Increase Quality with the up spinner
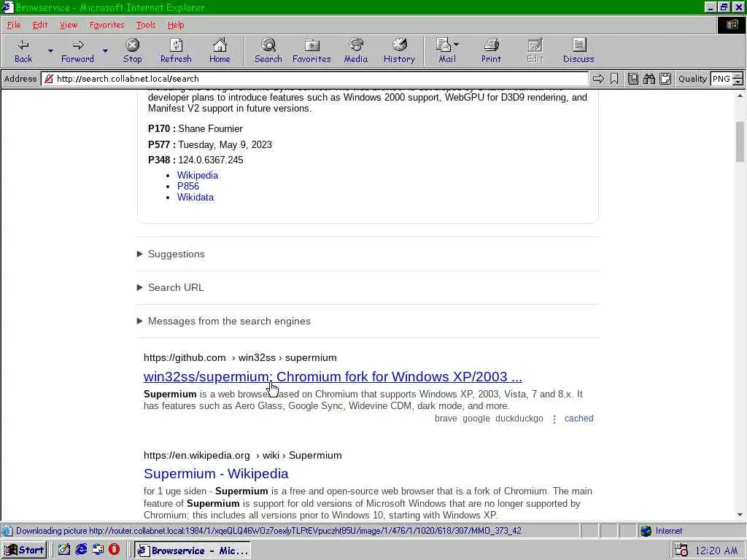 pos(738,75)
